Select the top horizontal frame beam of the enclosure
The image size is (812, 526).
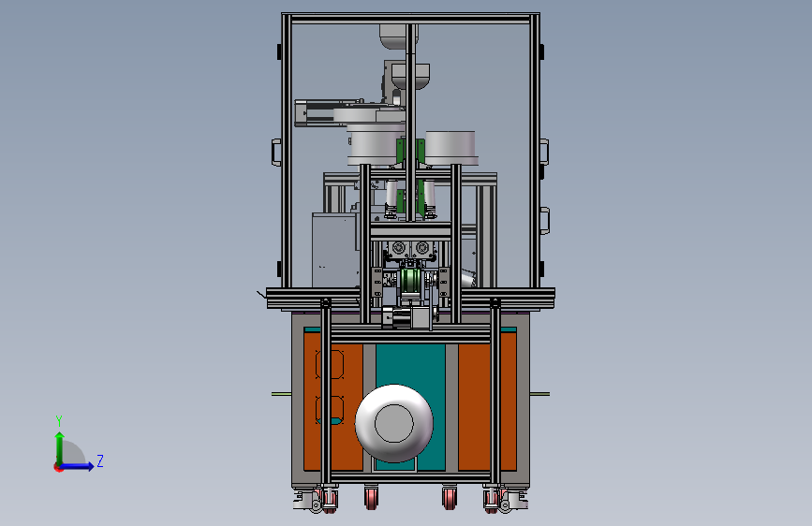click(x=410, y=19)
